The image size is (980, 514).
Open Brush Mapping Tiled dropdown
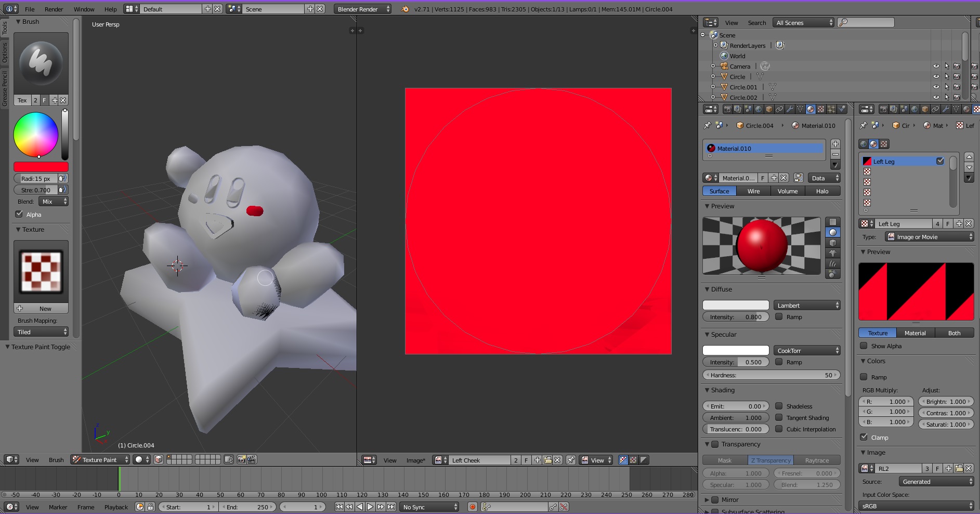(41, 332)
